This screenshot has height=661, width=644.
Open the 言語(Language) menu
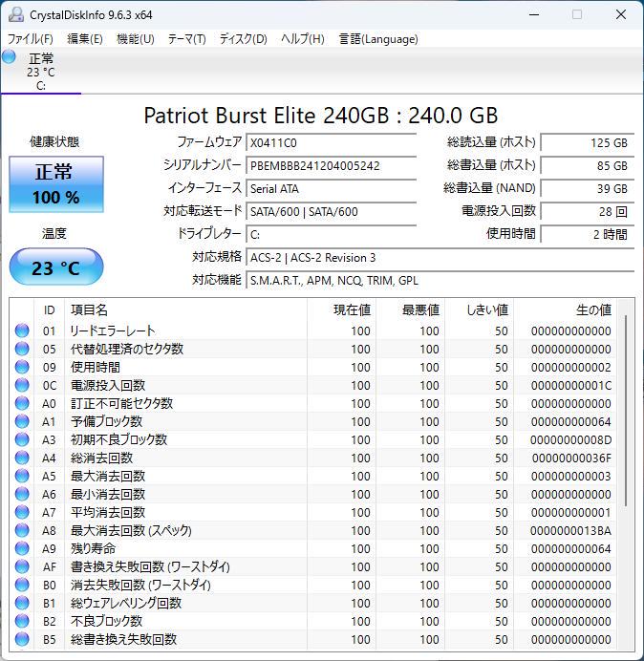click(378, 39)
